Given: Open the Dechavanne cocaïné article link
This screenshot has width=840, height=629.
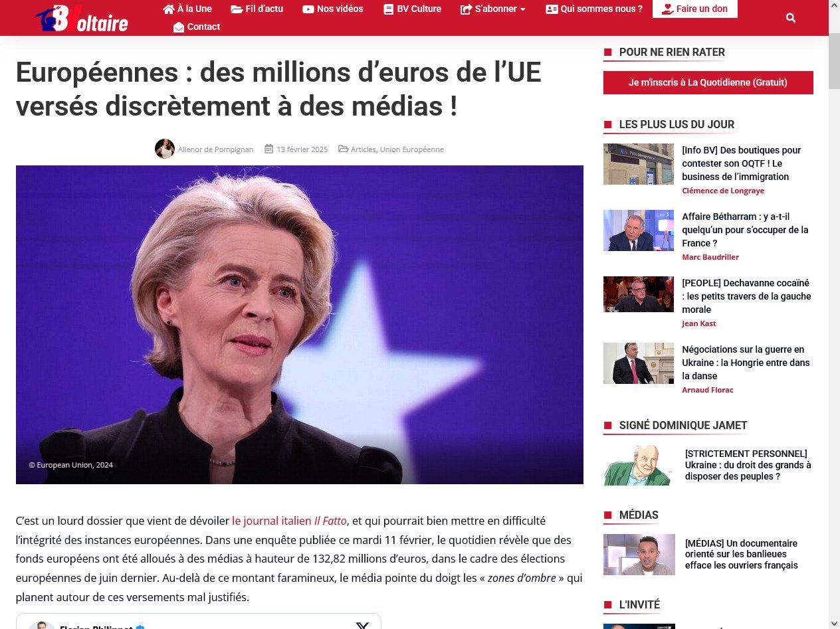Looking at the screenshot, I should coord(746,296).
